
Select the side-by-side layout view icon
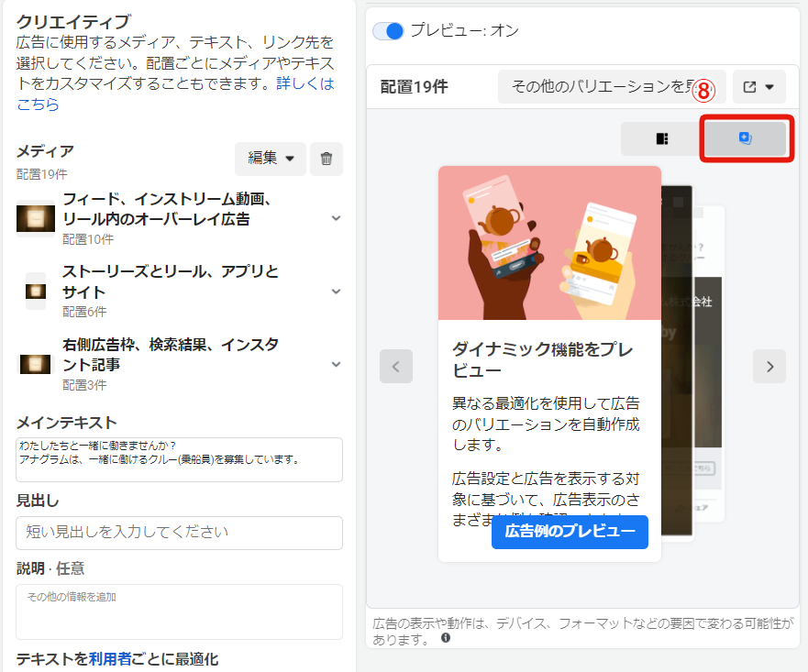[x=662, y=138]
